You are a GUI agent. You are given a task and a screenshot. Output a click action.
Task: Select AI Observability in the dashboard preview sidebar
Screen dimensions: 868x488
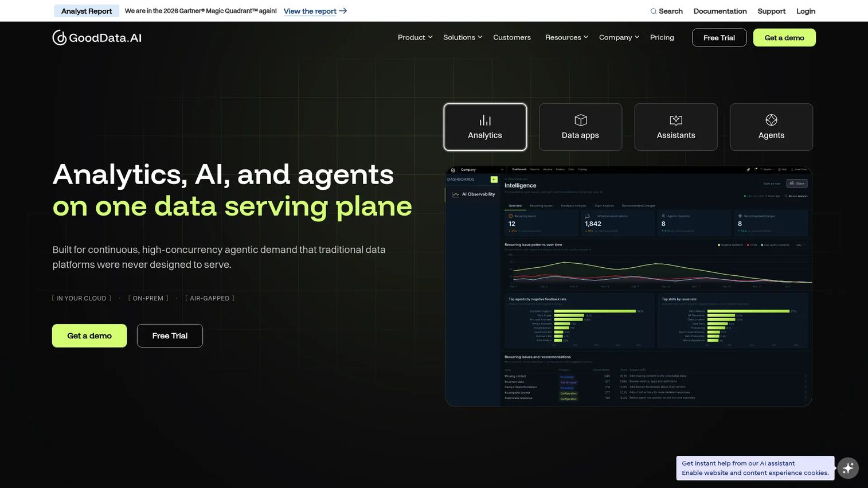click(474, 194)
